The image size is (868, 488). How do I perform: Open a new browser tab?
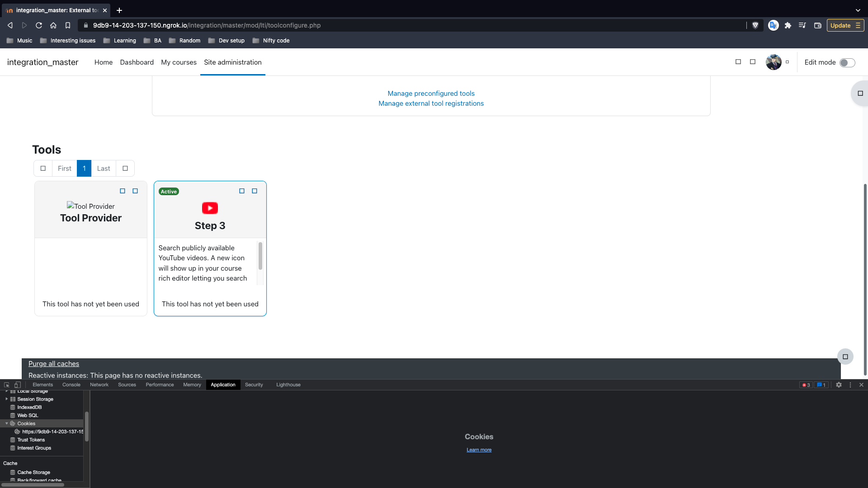[x=119, y=10]
